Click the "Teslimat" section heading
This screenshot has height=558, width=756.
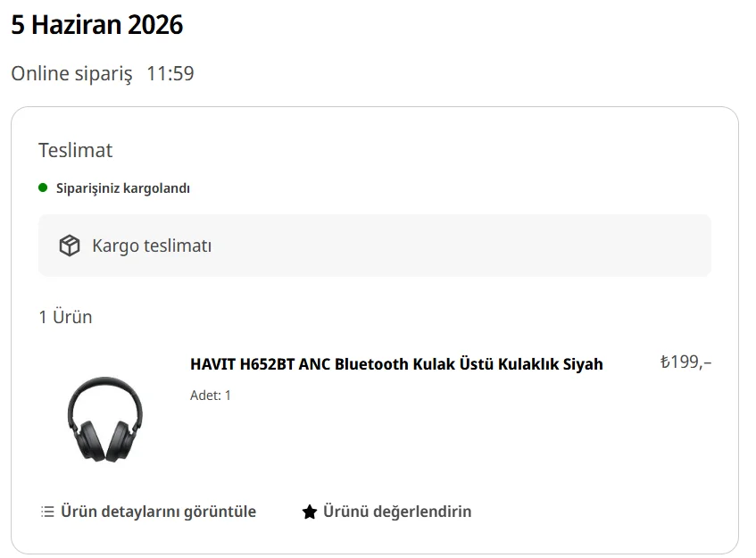click(x=75, y=151)
